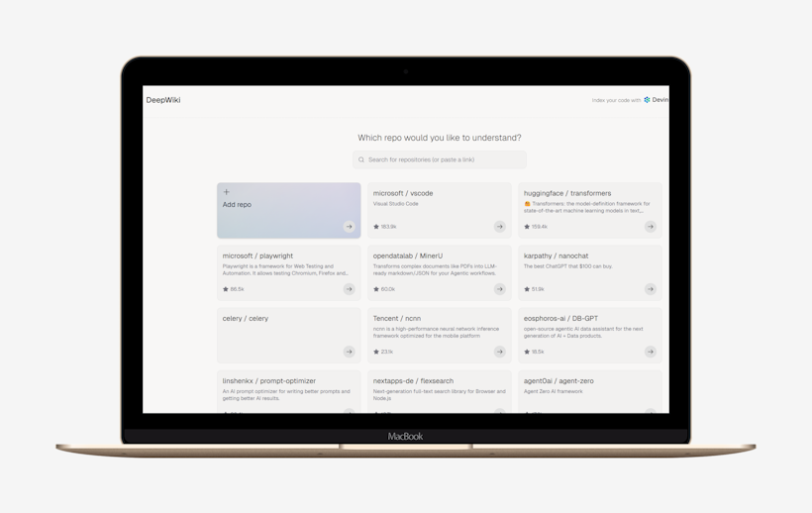Image resolution: width=812 pixels, height=513 pixels.
Task: Click arrow button on celery / celery card
Action: (349, 352)
